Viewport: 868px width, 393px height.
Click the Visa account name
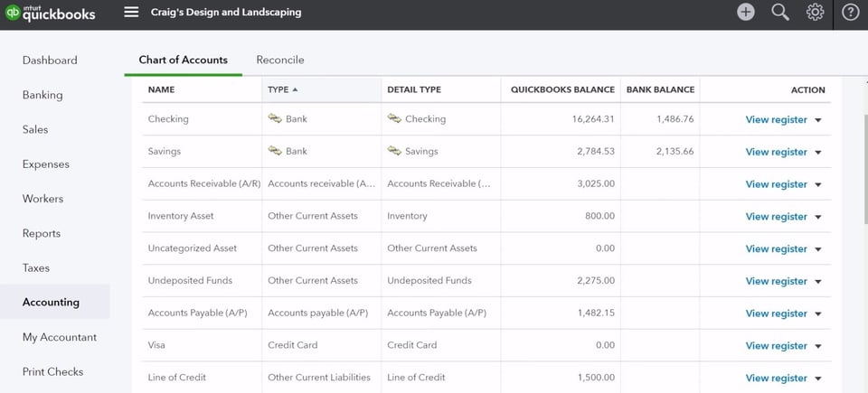tap(156, 345)
